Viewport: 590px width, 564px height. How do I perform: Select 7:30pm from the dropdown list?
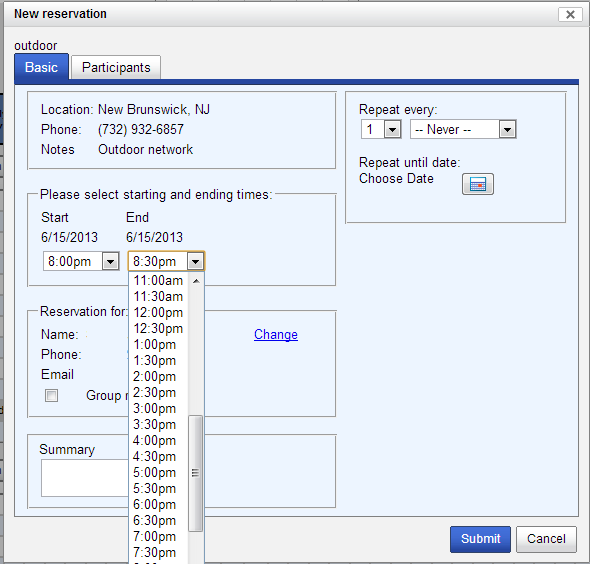point(158,552)
